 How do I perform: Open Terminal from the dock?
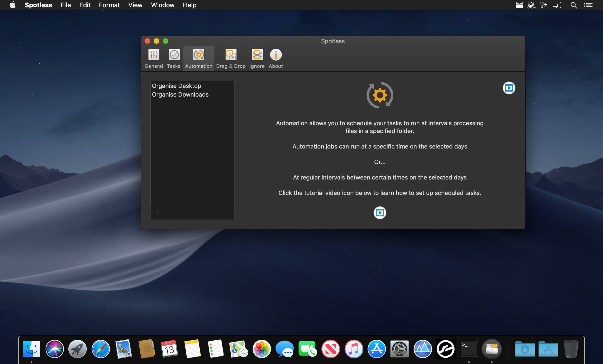click(469, 349)
